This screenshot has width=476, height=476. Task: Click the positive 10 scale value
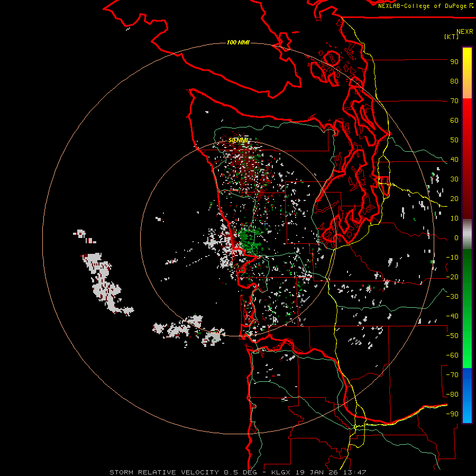pos(454,218)
